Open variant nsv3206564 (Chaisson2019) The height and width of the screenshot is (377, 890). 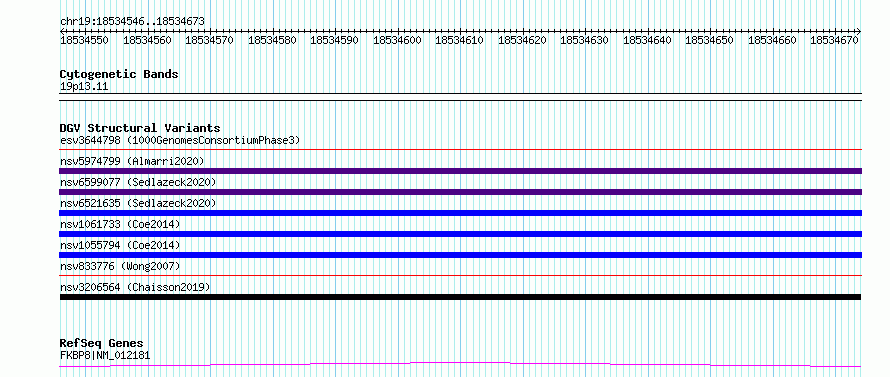[135, 287]
